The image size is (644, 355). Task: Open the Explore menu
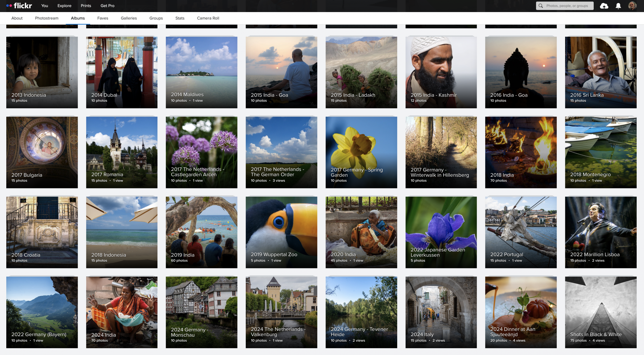64,6
